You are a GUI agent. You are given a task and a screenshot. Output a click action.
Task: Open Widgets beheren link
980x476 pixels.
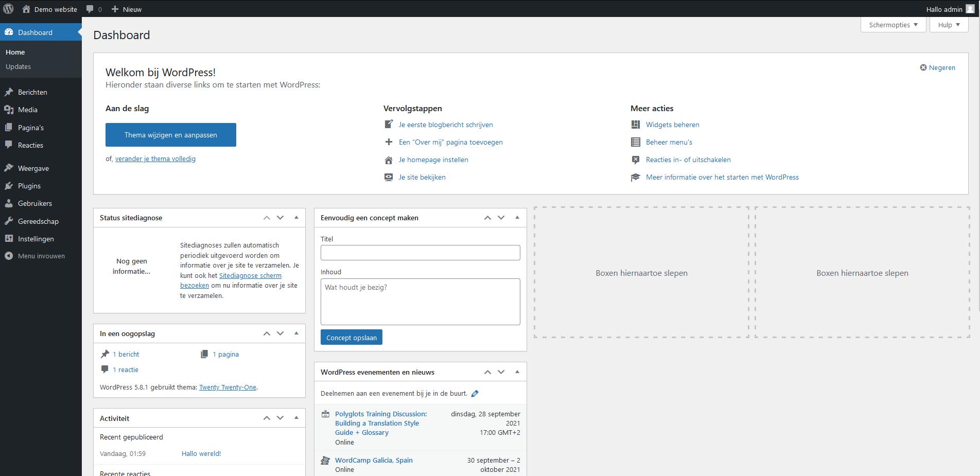673,125
